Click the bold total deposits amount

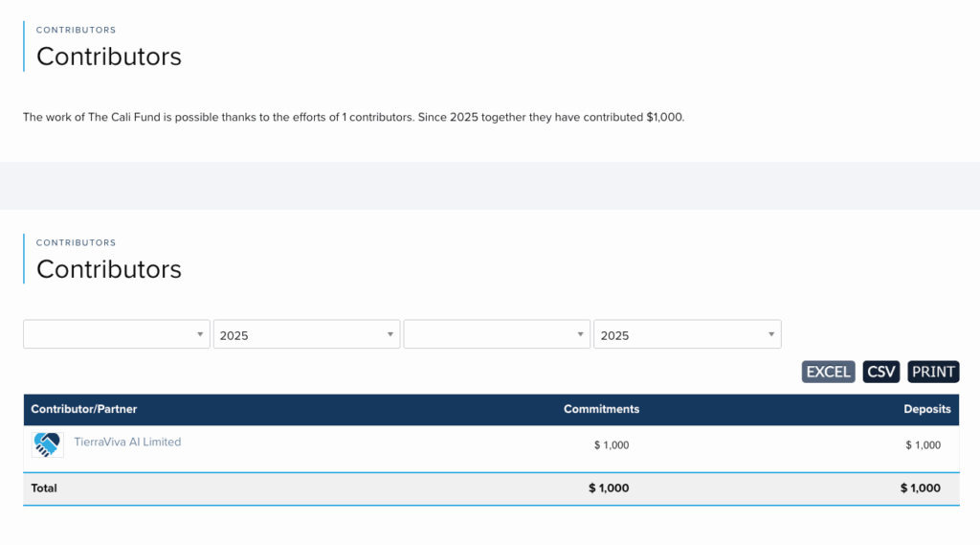pos(920,488)
